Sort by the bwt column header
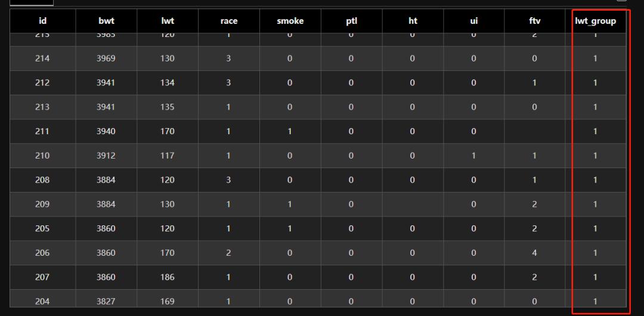 pos(106,21)
